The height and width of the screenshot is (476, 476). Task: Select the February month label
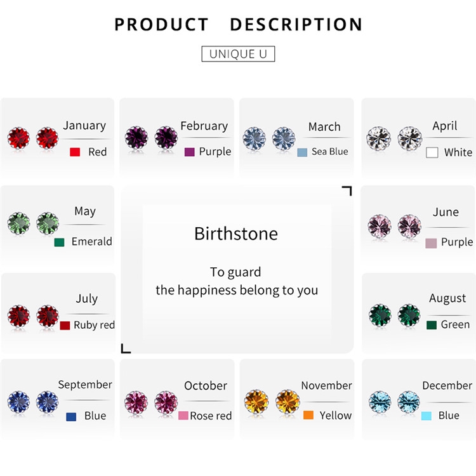tap(204, 126)
